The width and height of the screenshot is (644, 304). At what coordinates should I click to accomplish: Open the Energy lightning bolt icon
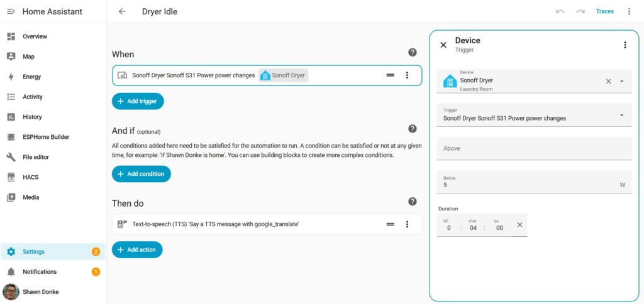click(x=11, y=77)
